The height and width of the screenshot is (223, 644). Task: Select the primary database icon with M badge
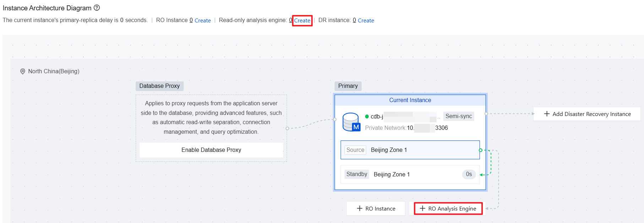[351, 122]
